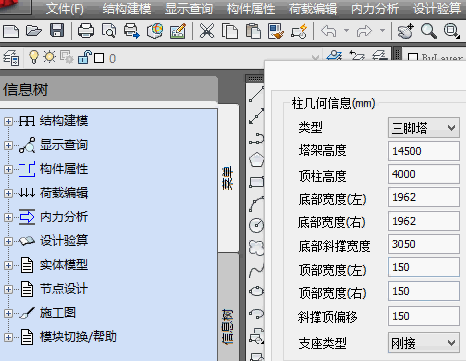This screenshot has width=466, height=361.
Task: Expand the 内力分析 tree node
Action: tap(8, 217)
